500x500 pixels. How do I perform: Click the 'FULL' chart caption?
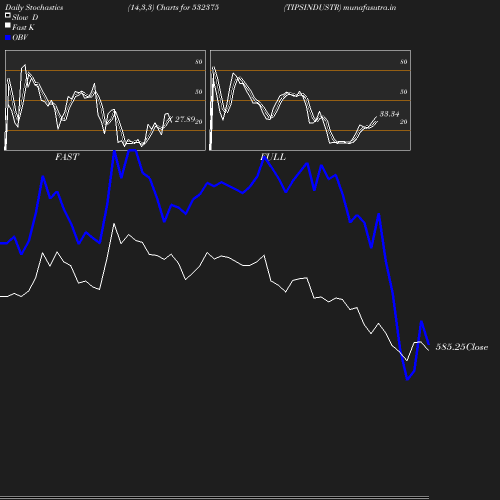tap(273, 157)
